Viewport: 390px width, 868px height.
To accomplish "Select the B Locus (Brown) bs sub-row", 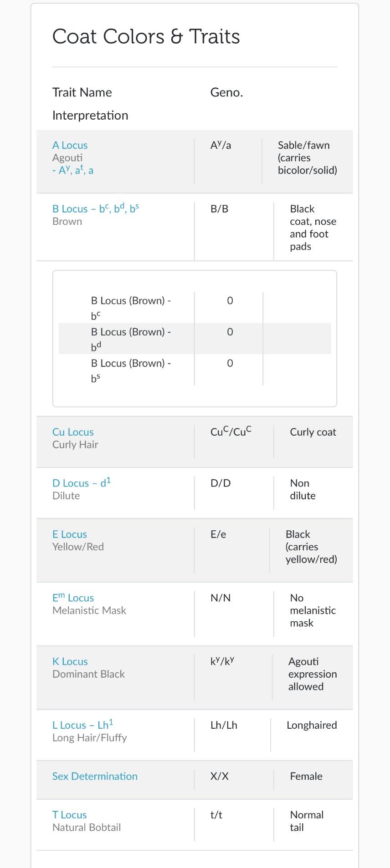I will point(131,370).
